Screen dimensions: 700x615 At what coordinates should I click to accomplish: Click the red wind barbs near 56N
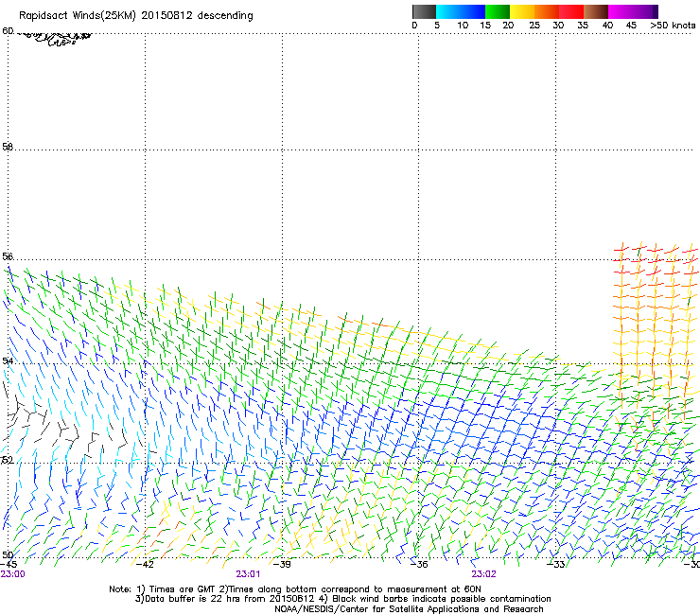click(654, 261)
